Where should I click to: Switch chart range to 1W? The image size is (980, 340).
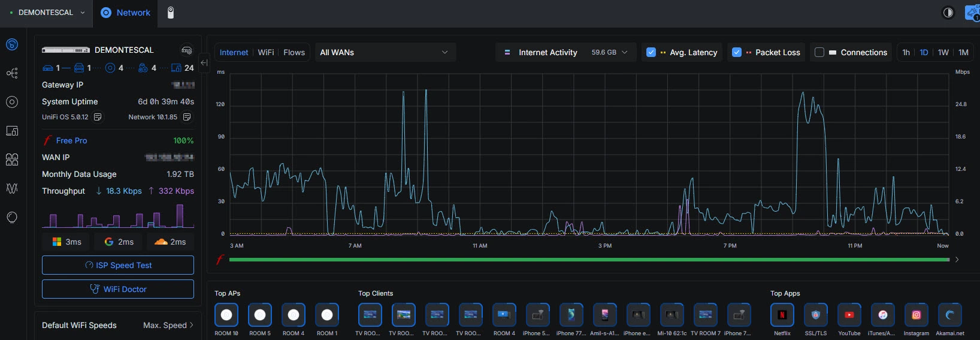click(943, 52)
